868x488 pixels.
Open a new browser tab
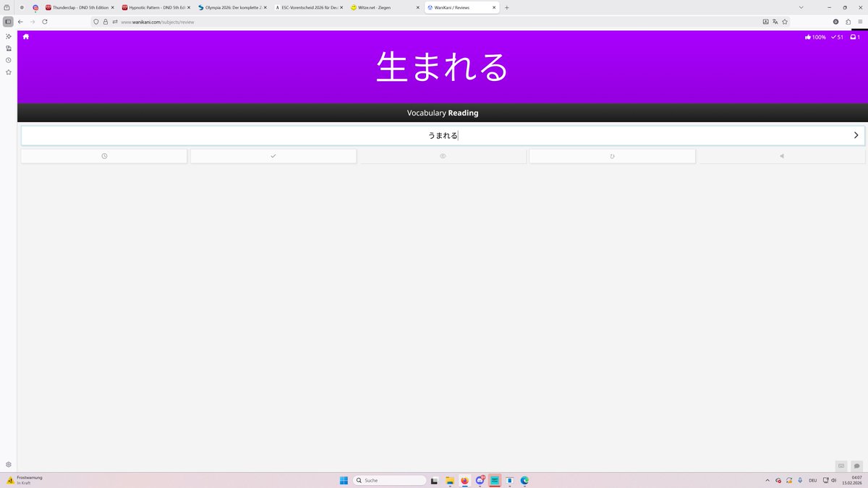(506, 7)
